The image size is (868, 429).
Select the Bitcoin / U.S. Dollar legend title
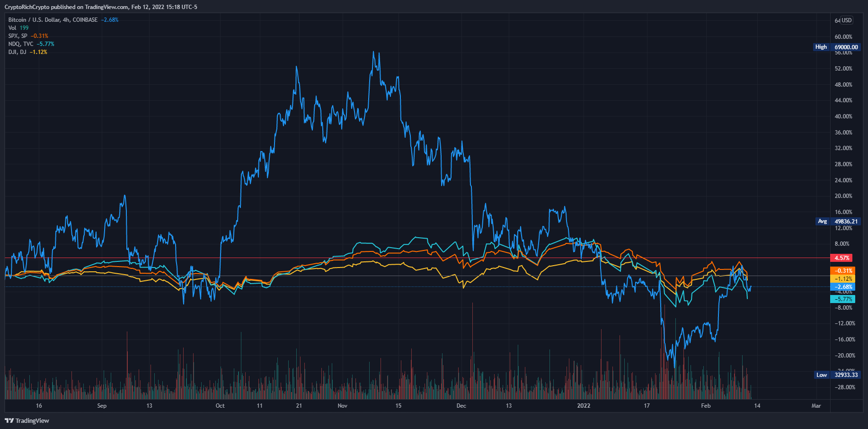[x=53, y=20]
